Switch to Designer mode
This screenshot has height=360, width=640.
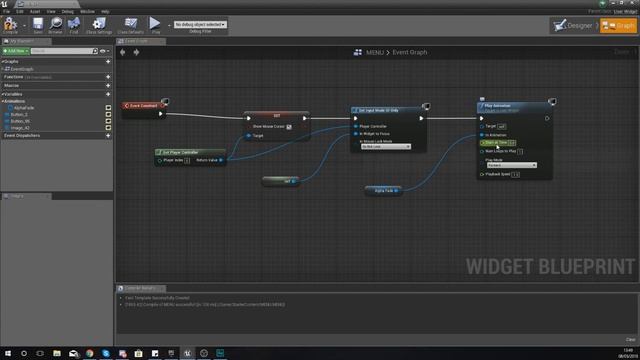coord(573,26)
